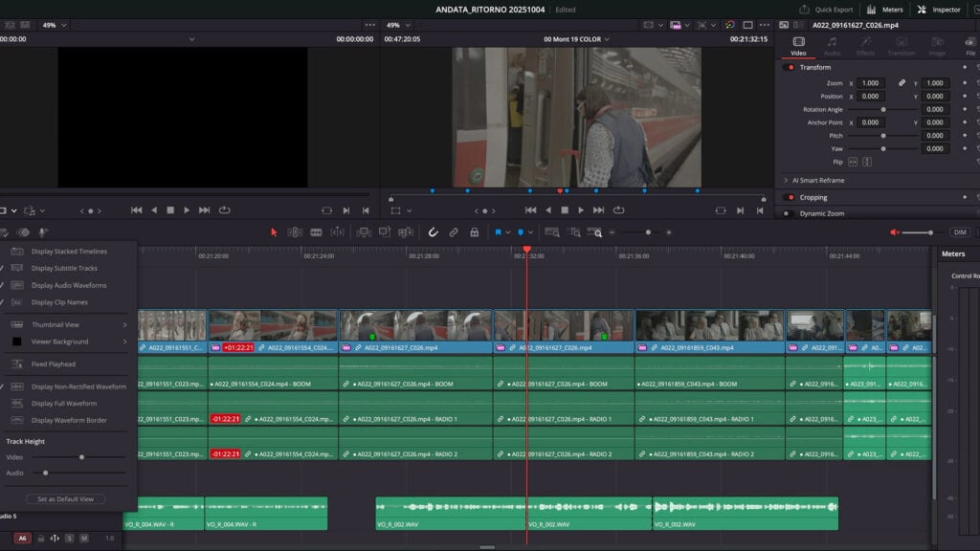Image resolution: width=980 pixels, height=551 pixels.
Task: Mute track A6 with M button
Action: pos(84,539)
